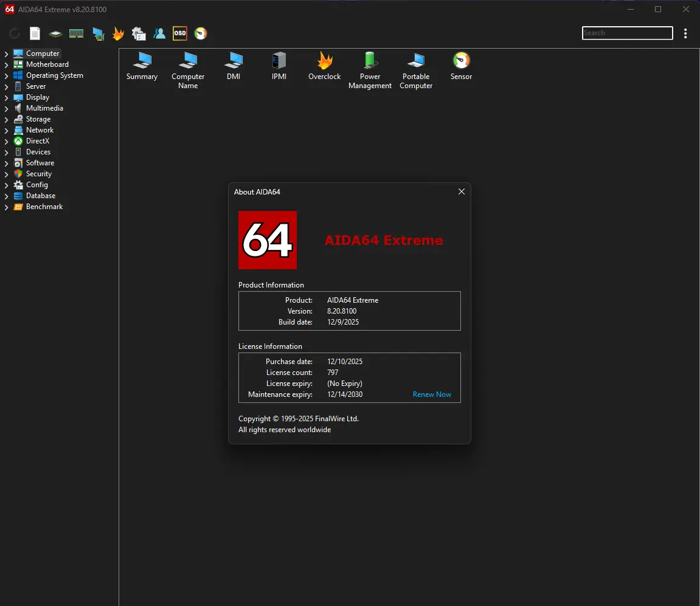Viewport: 700px width, 606px height.
Task: Expand the Storage tree node
Action: [6, 119]
